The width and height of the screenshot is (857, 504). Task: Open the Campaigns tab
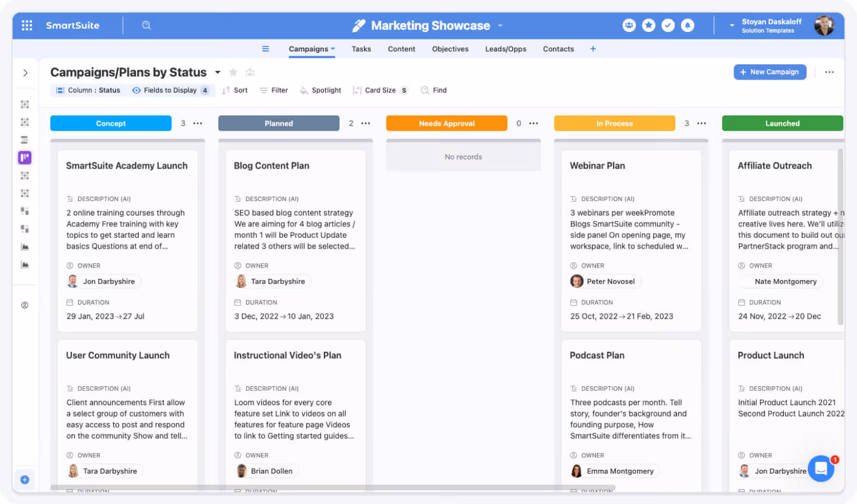pos(311,49)
